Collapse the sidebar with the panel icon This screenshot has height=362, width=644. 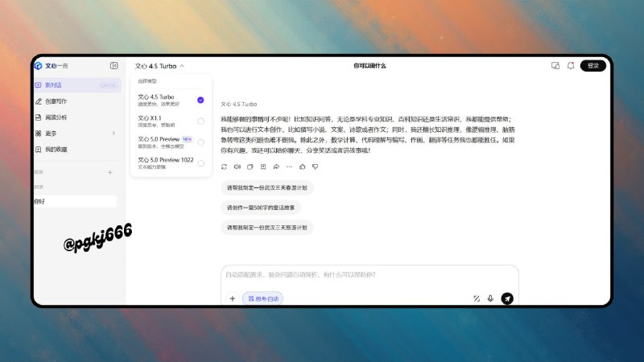[x=114, y=66]
